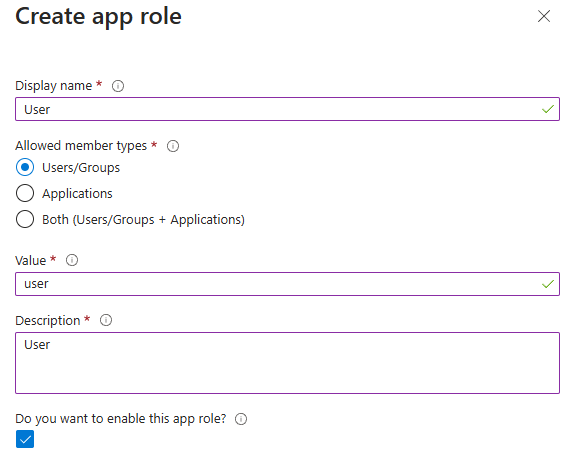This screenshot has height=457, width=576.
Task: Click the Description field label
Action: [48, 321]
